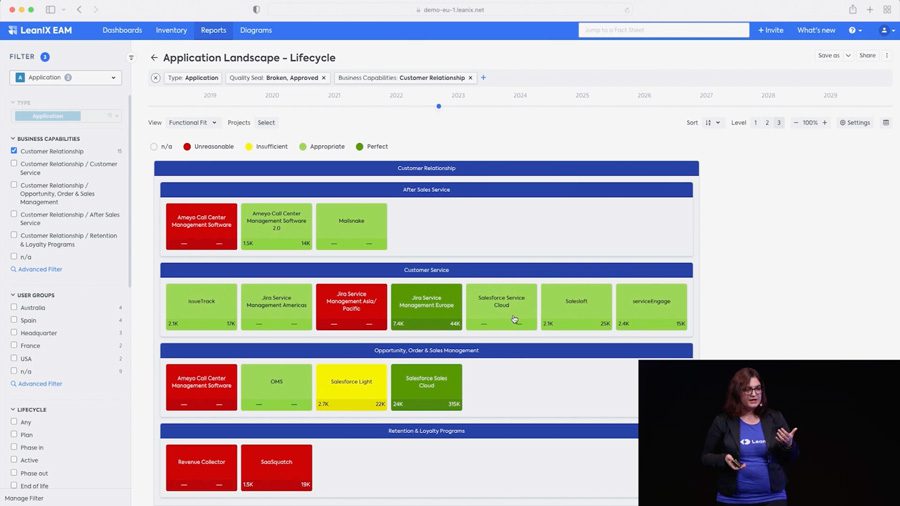
Task: Click the Perfect dark green legend swatch
Action: click(359, 147)
